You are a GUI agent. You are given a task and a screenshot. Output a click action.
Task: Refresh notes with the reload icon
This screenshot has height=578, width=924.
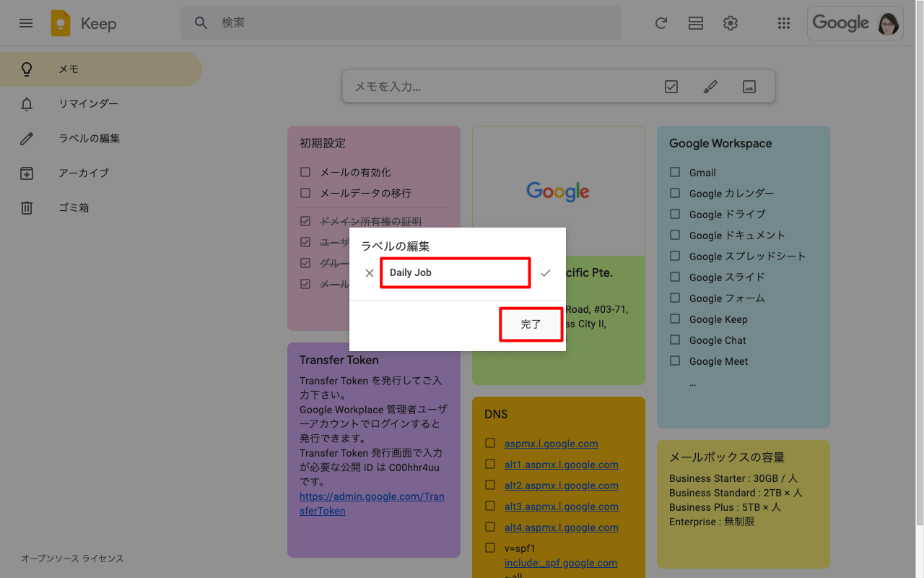coord(661,23)
